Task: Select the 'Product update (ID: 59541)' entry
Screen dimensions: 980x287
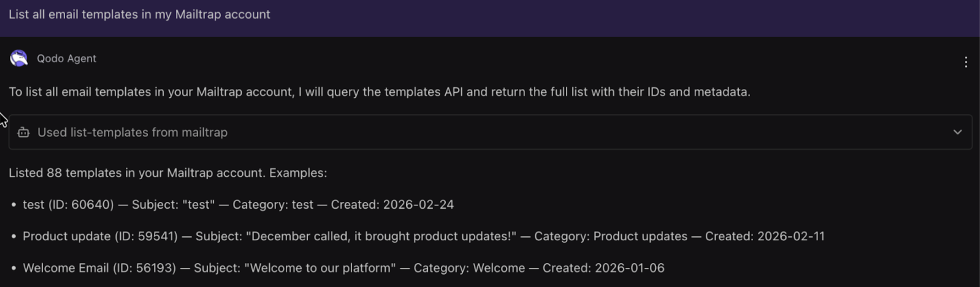Action: (x=100, y=236)
